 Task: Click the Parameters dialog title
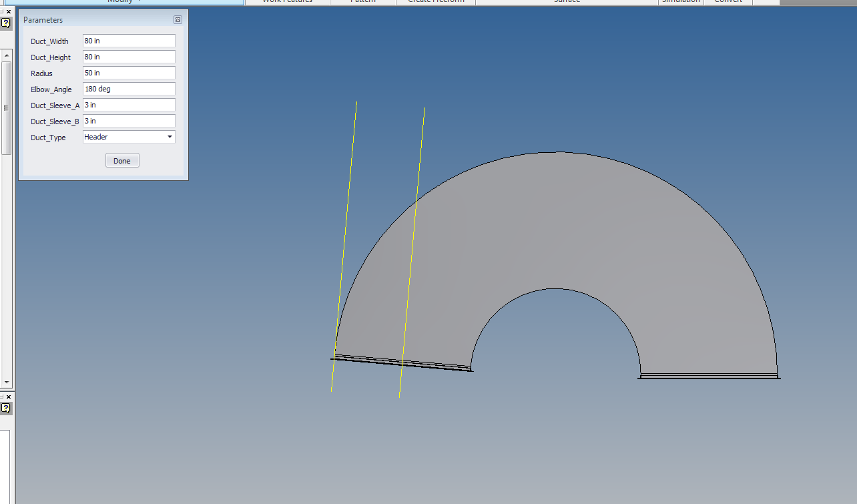tap(43, 20)
